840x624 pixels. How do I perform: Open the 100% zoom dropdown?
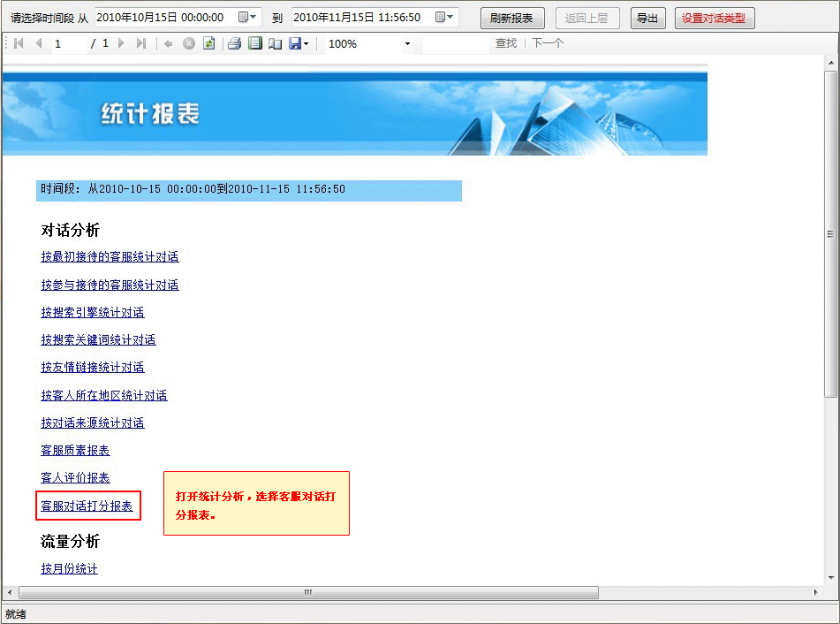tap(407, 44)
